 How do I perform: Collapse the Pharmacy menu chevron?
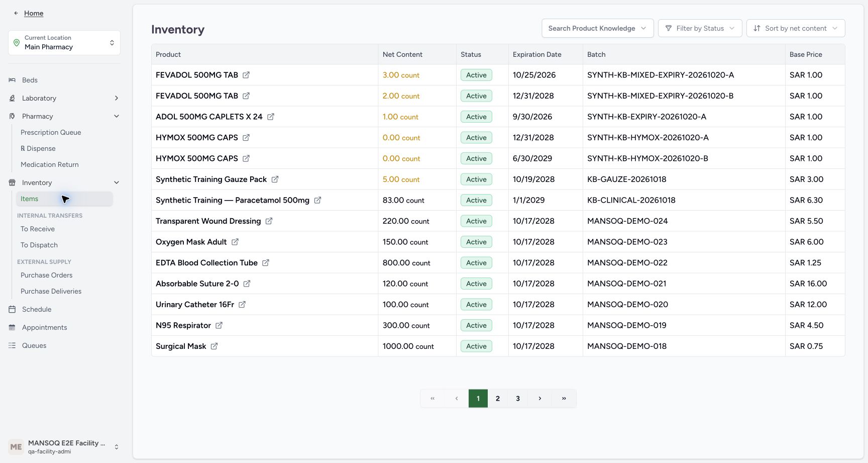tap(117, 116)
